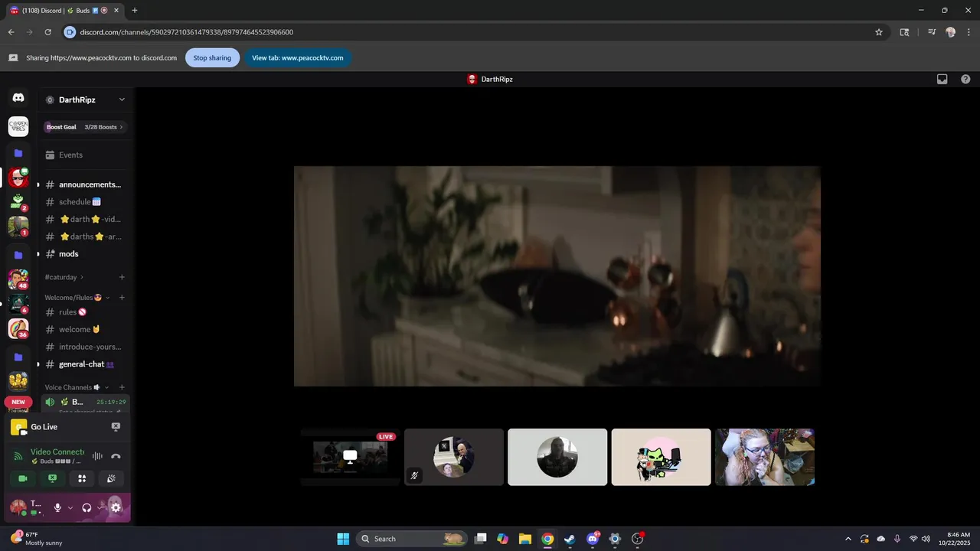Show hidden system tray icons

point(848,539)
